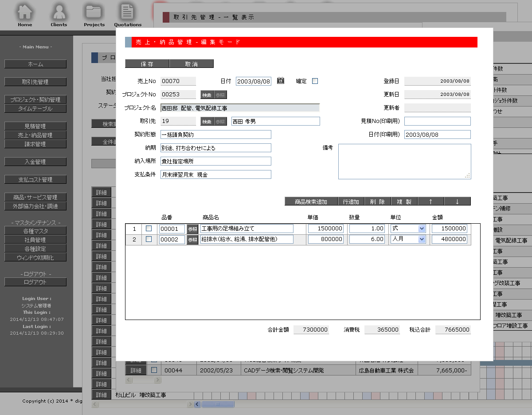The height and width of the screenshot is (415, 532).
Task: Click the 行追加 button
Action: point(351,202)
